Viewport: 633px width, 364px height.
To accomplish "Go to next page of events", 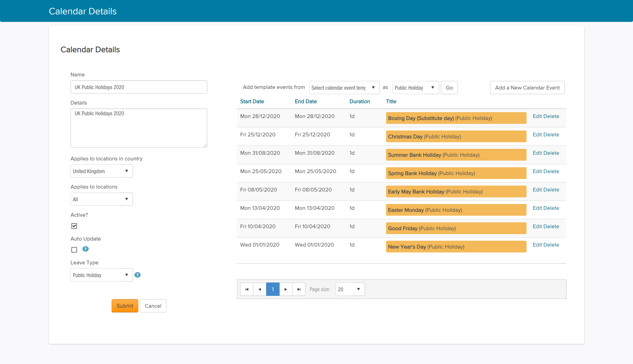I will pos(286,289).
